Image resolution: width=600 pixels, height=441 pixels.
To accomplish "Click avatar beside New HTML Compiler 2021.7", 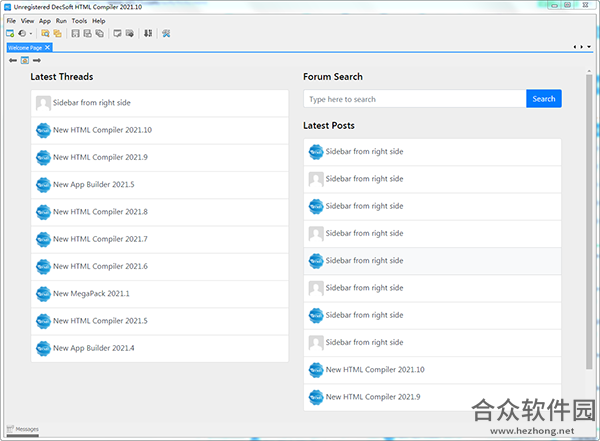I will (43, 239).
